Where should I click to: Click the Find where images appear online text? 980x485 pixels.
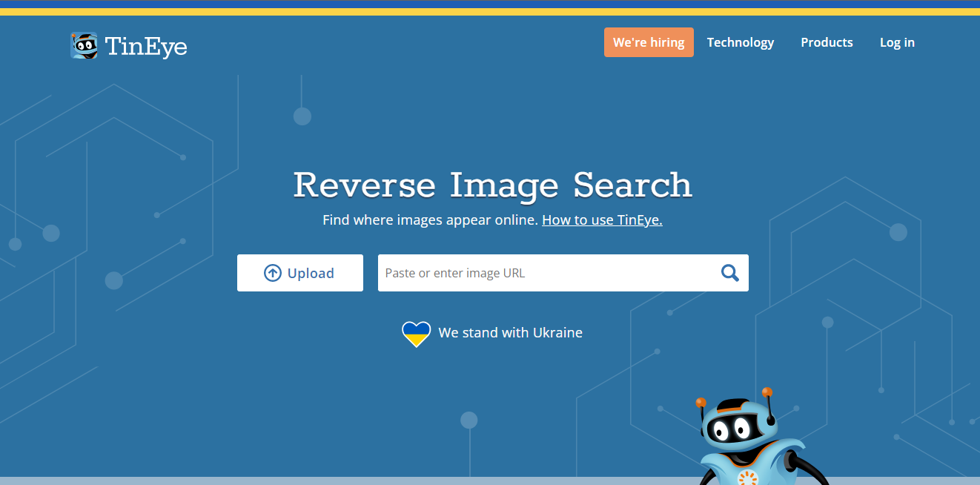point(430,220)
